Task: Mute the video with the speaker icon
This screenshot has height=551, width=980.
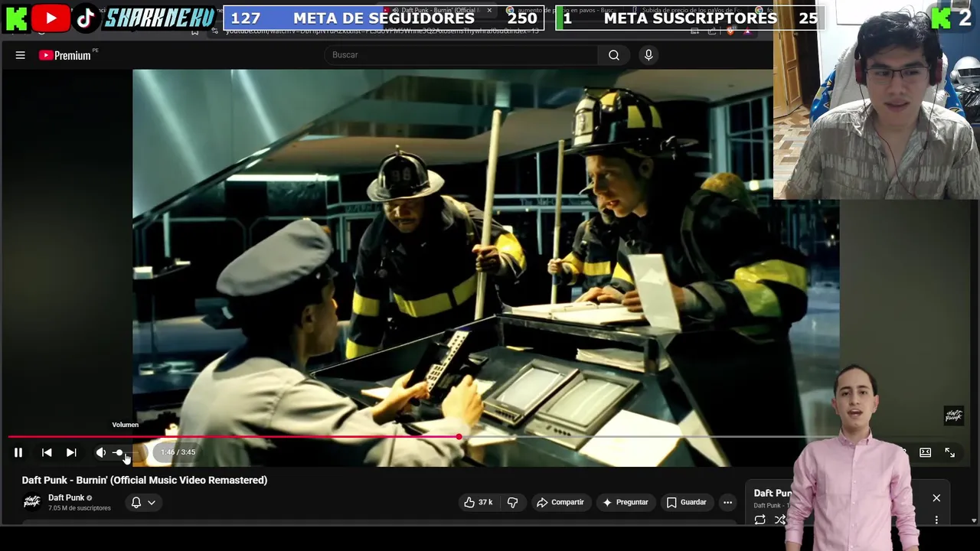Action: (x=100, y=452)
